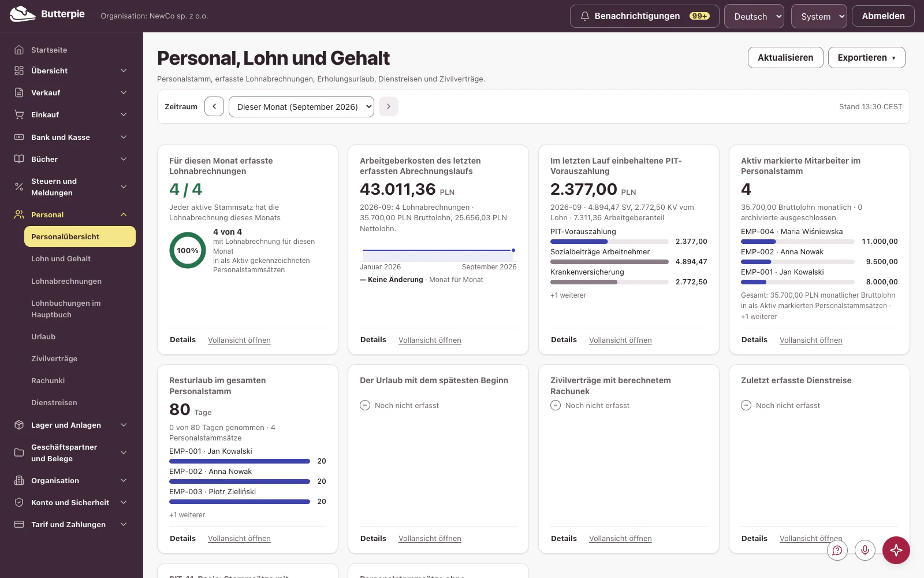
Task: Click the Übersicht grid icon
Action: click(x=19, y=71)
